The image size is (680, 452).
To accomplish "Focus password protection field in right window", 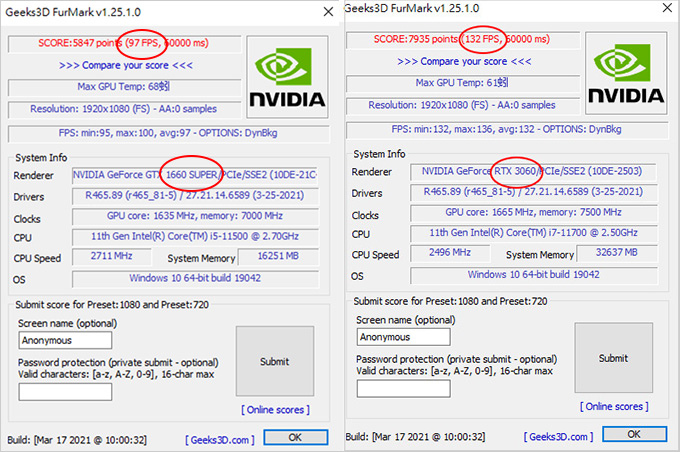I will [403, 389].
